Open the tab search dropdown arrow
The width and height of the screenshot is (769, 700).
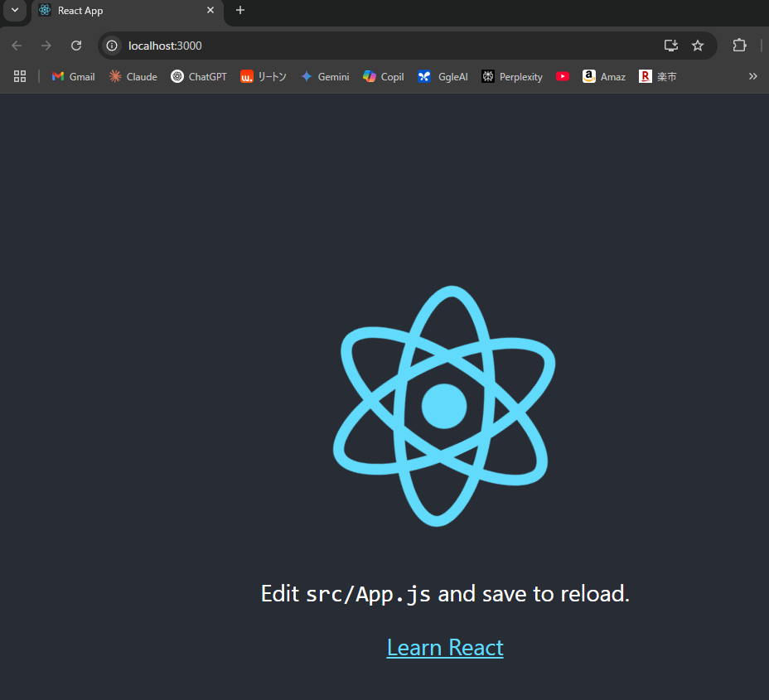coord(15,10)
